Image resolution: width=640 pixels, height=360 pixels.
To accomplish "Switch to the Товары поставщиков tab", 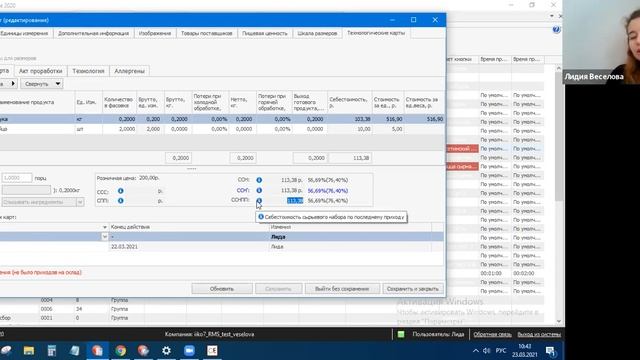I will pos(207,33).
